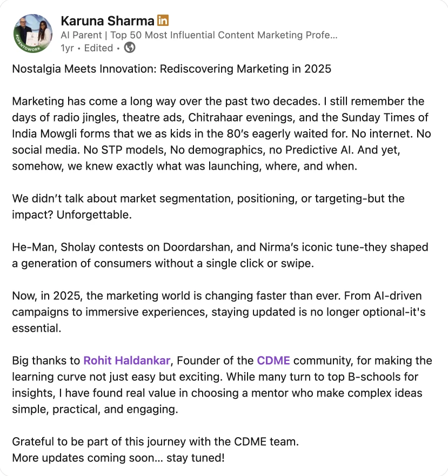Click the Edited label near timestamp

click(x=98, y=48)
